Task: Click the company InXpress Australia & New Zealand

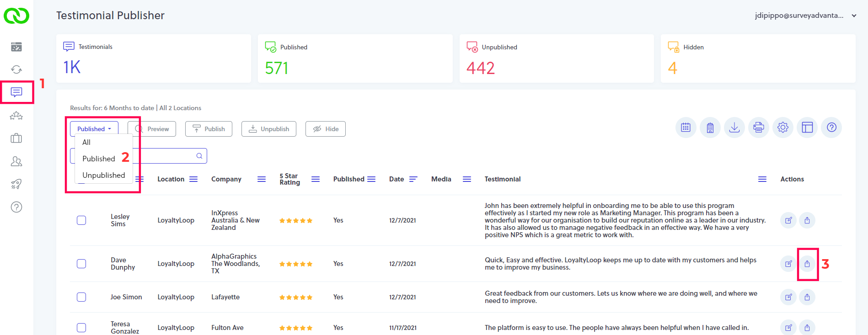Action: tap(236, 220)
